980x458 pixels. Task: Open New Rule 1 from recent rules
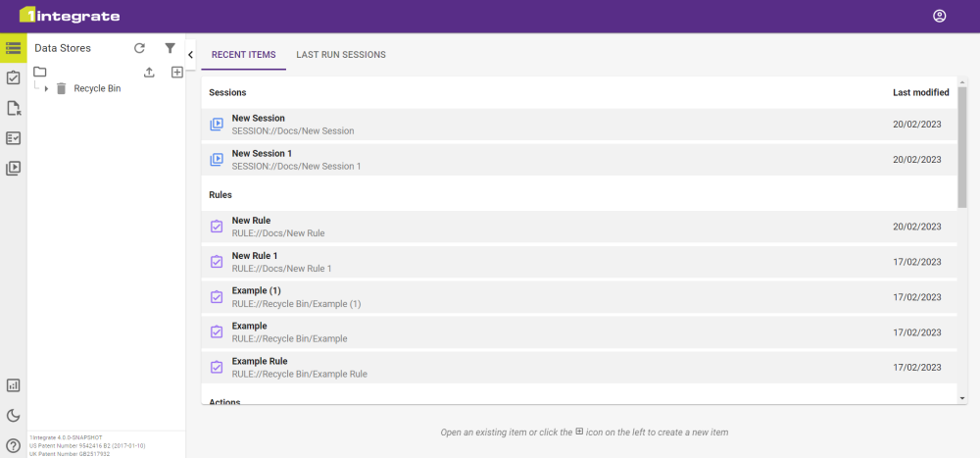[255, 262]
